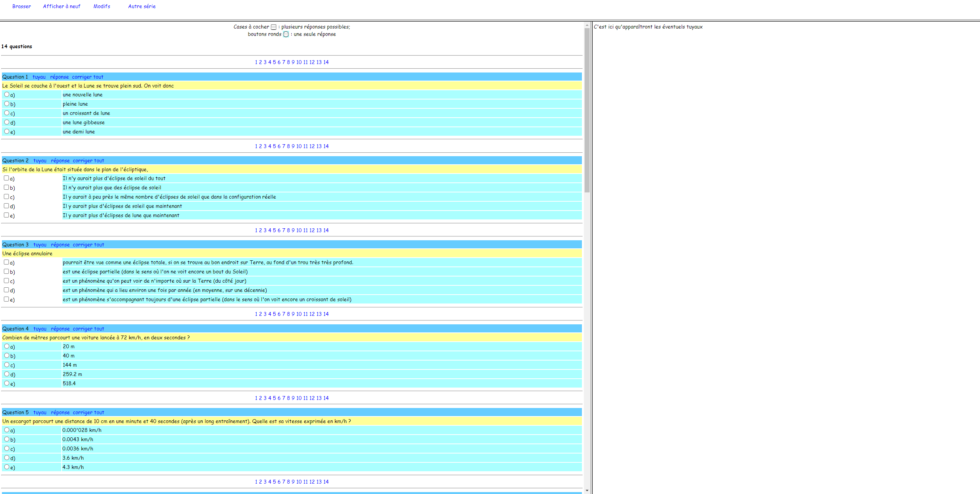Check option e) in Question 2
Image resolution: width=980 pixels, height=494 pixels.
[x=7, y=215]
